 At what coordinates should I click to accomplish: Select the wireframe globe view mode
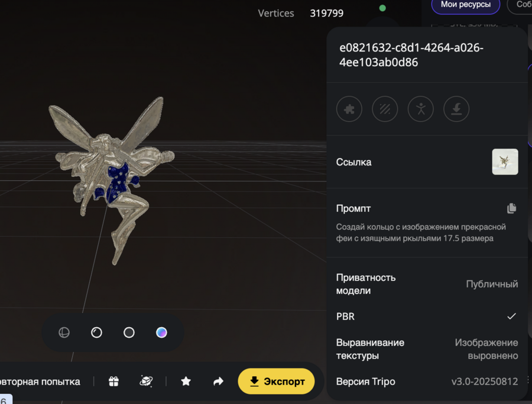(x=64, y=332)
